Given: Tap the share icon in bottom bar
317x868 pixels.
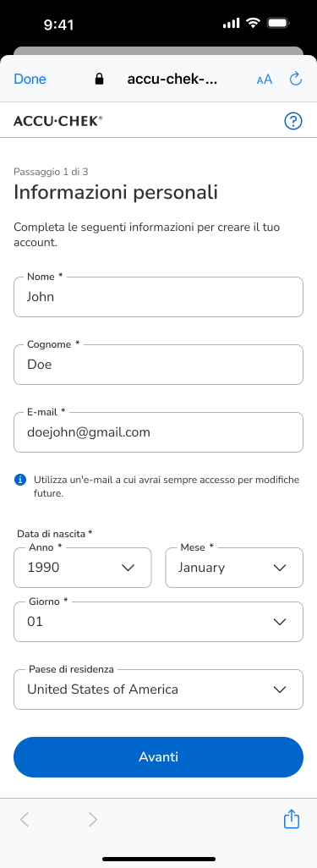Looking at the screenshot, I should (x=292, y=819).
